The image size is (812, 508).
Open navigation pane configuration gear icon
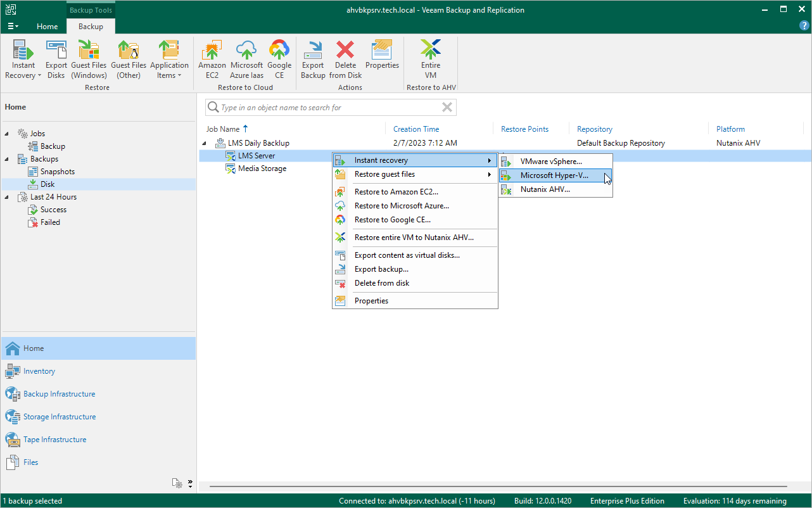(177, 483)
